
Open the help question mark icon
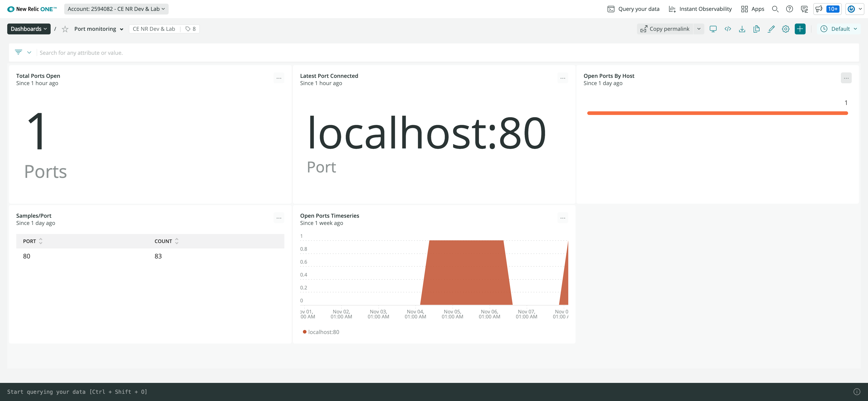(x=790, y=9)
